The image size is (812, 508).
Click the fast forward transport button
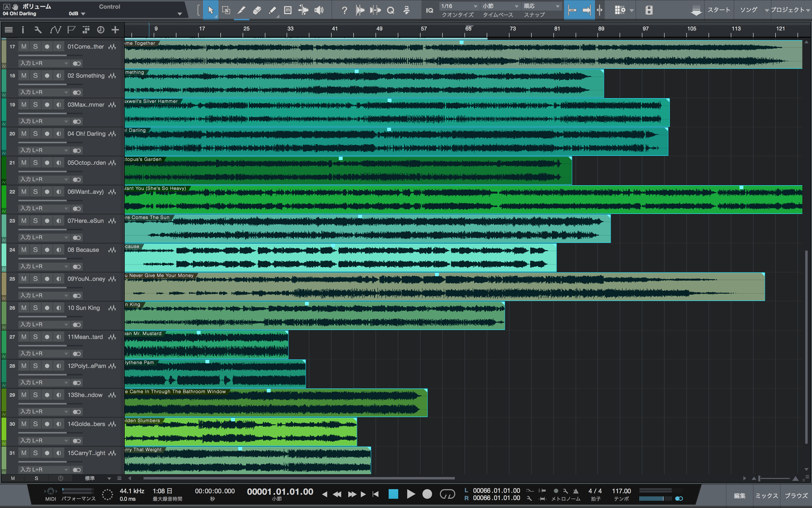coord(352,494)
